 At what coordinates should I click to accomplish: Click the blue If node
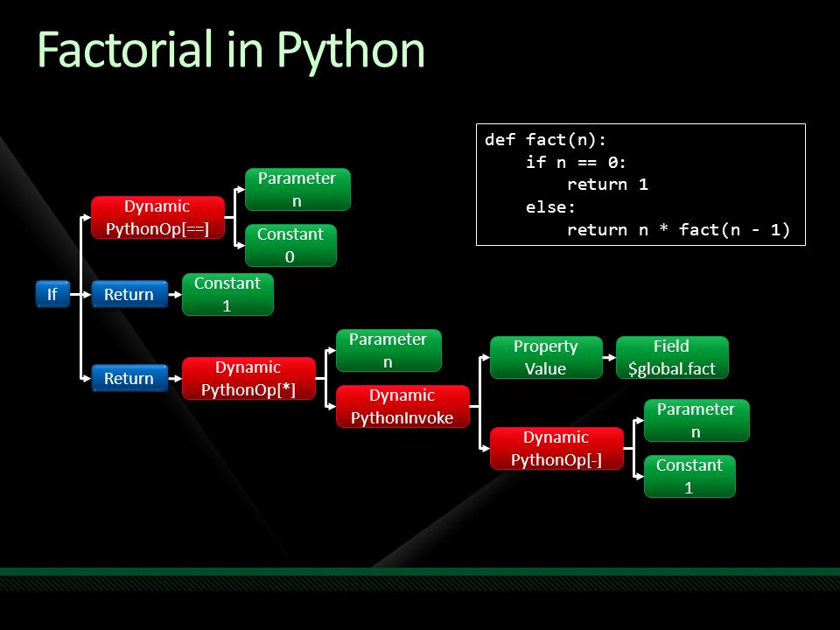pyautogui.click(x=52, y=294)
